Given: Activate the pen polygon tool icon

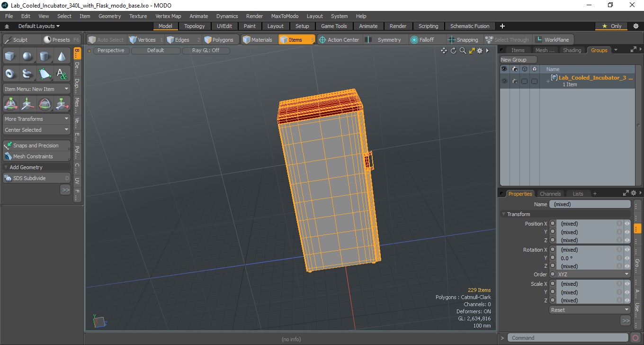Looking at the screenshot, I should tap(45, 74).
